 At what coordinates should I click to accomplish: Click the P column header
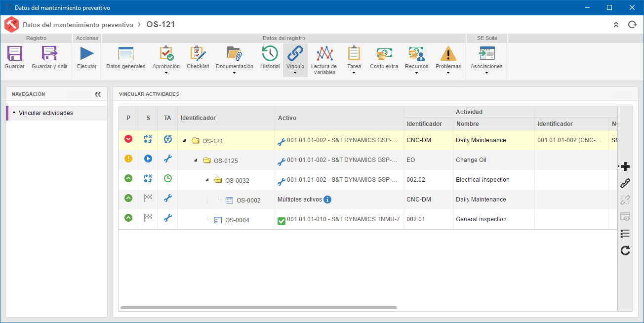point(128,118)
